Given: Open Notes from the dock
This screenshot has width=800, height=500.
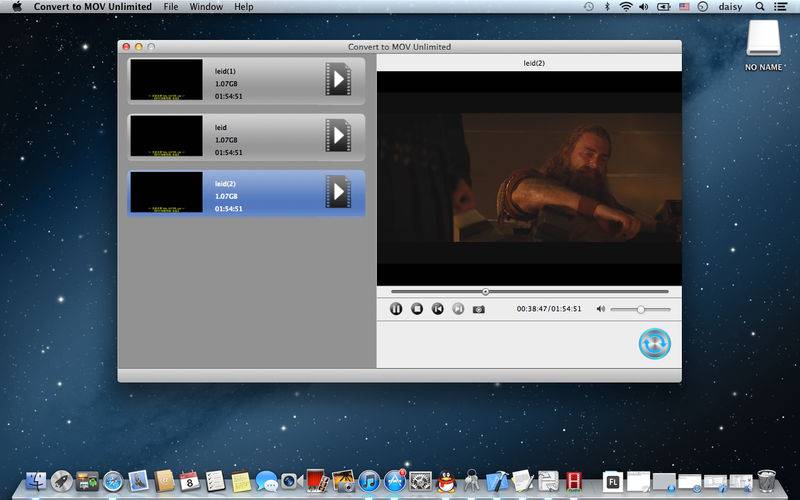Looking at the screenshot, I should [x=241, y=481].
